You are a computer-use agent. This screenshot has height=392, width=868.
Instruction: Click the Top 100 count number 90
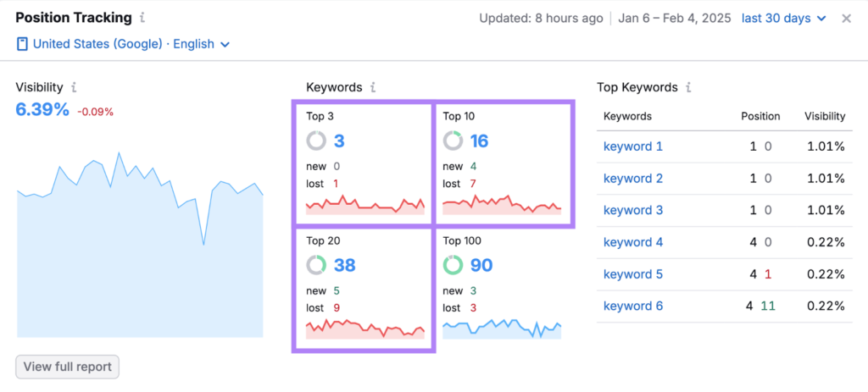481,265
